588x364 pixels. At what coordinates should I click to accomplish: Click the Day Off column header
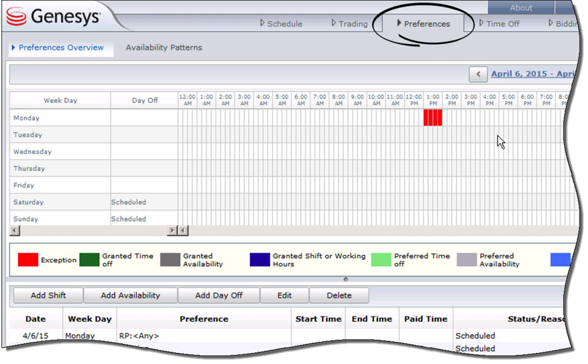coord(145,100)
